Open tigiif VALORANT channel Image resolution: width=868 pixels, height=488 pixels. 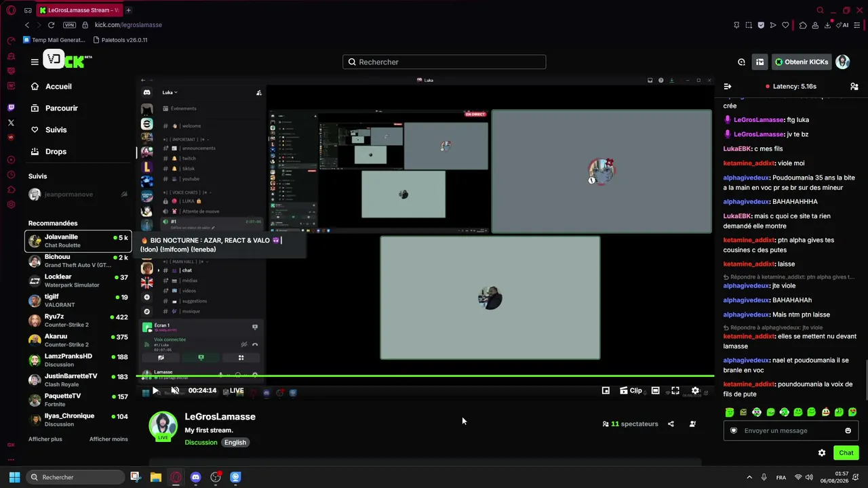(x=78, y=300)
